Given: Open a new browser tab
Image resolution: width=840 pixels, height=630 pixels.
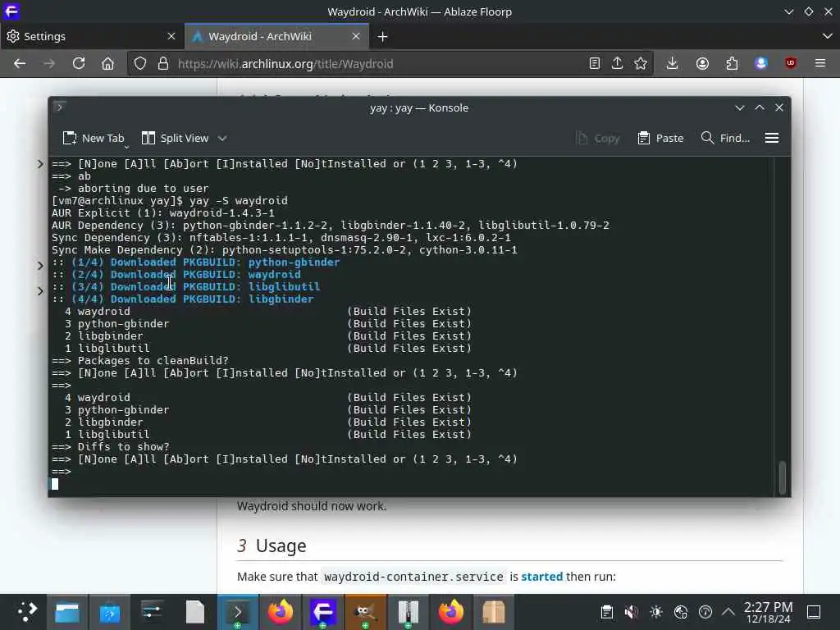Looking at the screenshot, I should pos(382,36).
